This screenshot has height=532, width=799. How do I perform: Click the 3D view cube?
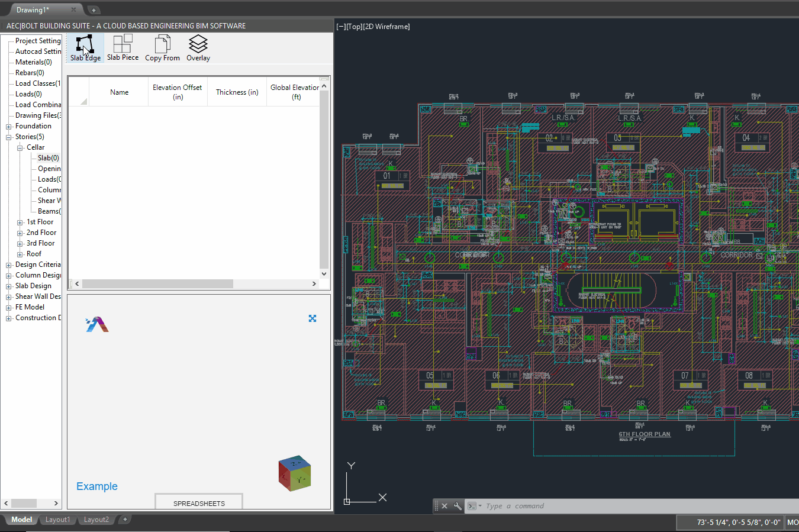295,473
